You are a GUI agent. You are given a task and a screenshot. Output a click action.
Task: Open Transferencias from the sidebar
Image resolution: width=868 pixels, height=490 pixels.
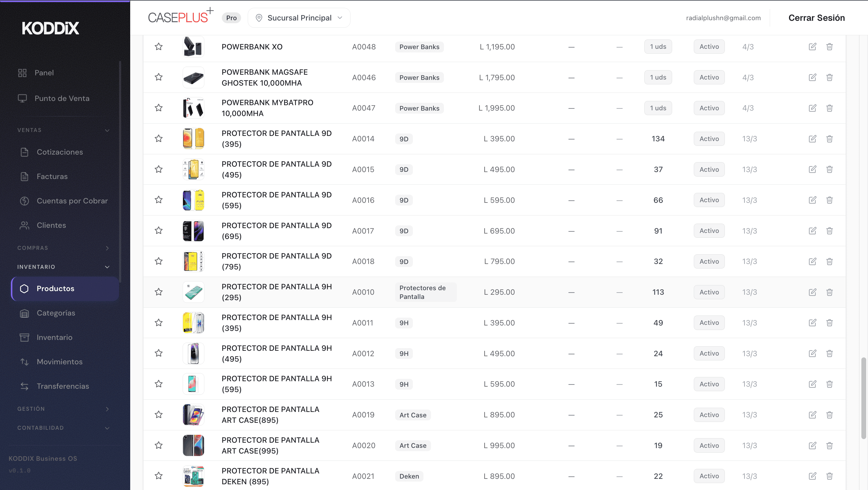point(63,386)
